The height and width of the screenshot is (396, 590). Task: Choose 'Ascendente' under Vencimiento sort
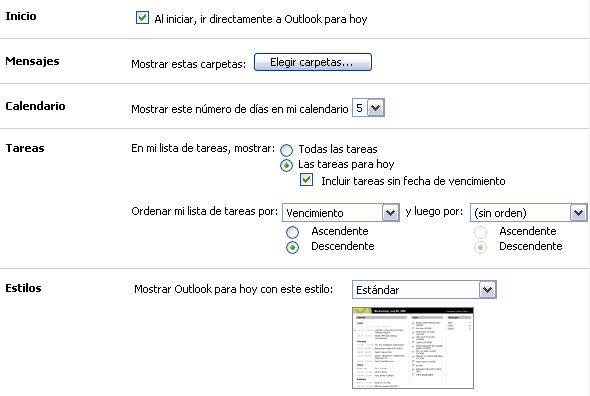click(292, 232)
